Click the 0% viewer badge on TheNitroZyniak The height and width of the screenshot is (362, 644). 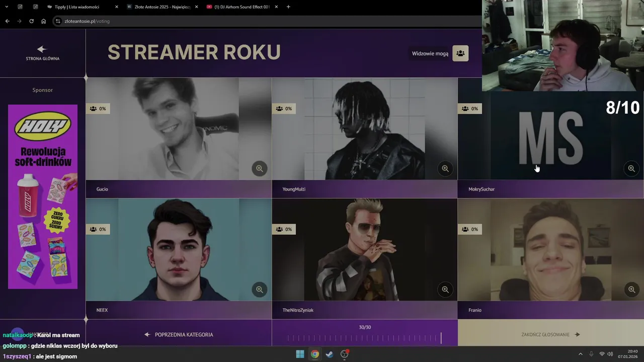tap(284, 229)
